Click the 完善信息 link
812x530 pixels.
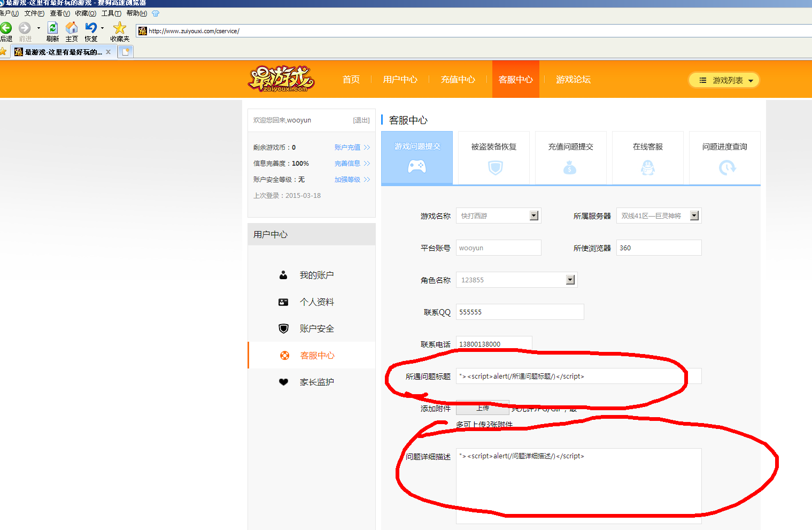[x=352, y=163]
